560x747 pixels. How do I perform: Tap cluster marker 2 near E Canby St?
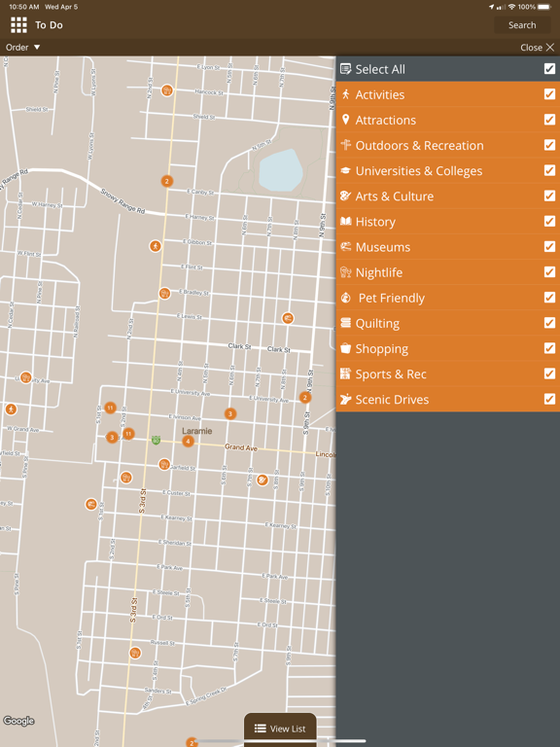(166, 181)
